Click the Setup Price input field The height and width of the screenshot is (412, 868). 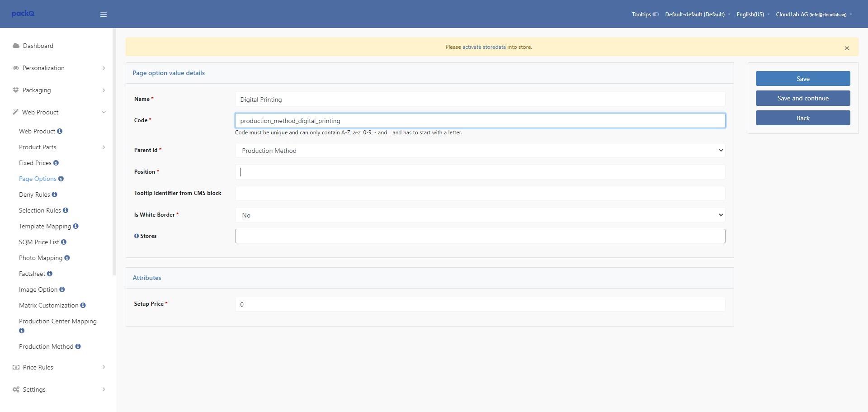tap(480, 304)
